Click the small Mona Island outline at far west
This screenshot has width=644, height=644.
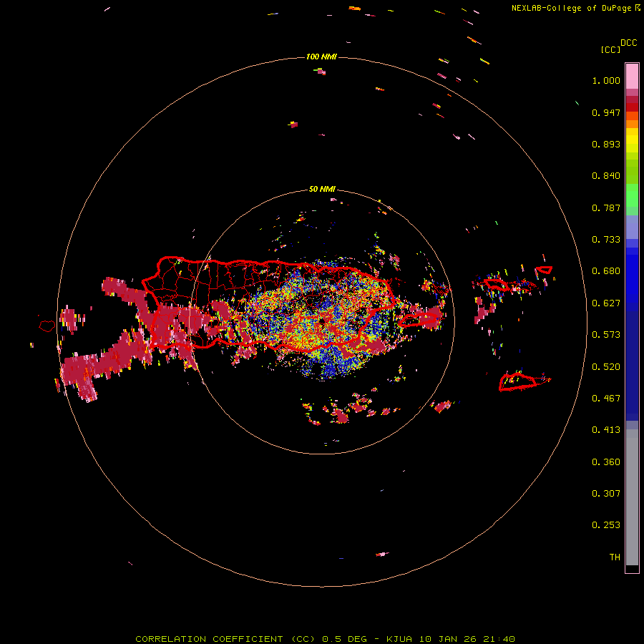(x=47, y=326)
